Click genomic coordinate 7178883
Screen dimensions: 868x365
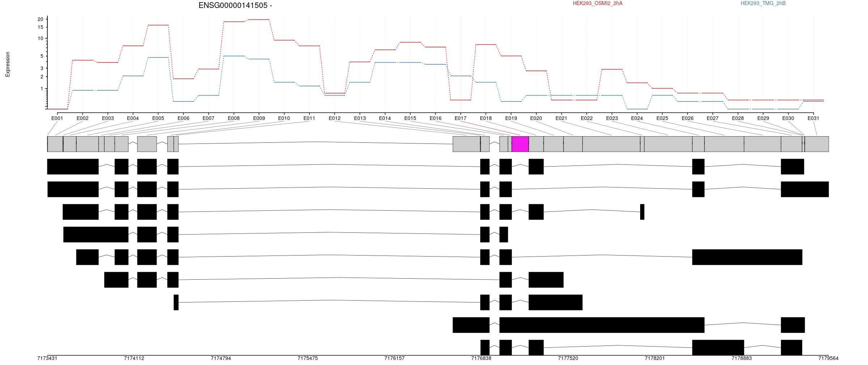[741, 358]
